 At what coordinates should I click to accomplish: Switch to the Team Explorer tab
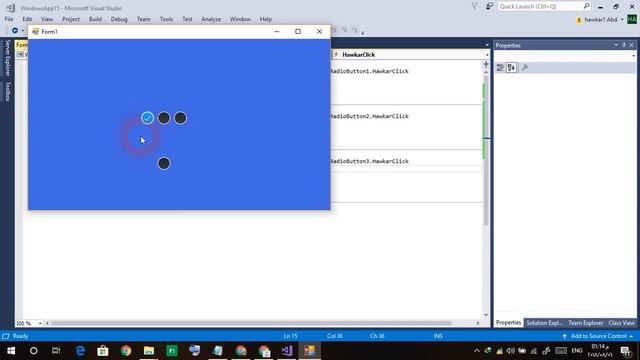click(586, 323)
